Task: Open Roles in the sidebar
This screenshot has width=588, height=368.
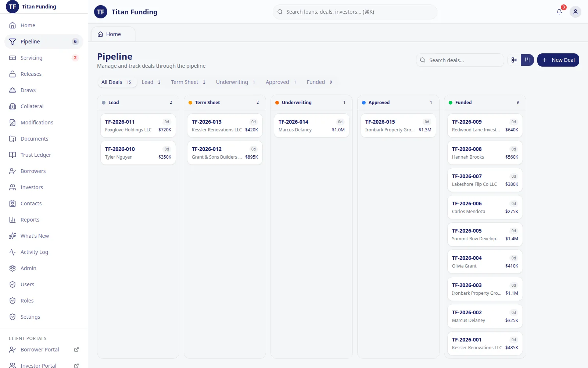Action: (44, 301)
